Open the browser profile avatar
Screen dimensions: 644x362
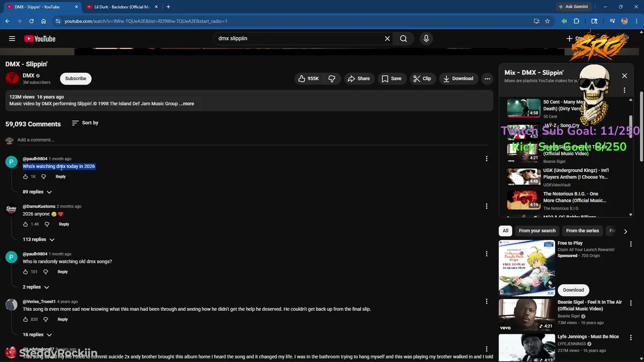[624, 21]
